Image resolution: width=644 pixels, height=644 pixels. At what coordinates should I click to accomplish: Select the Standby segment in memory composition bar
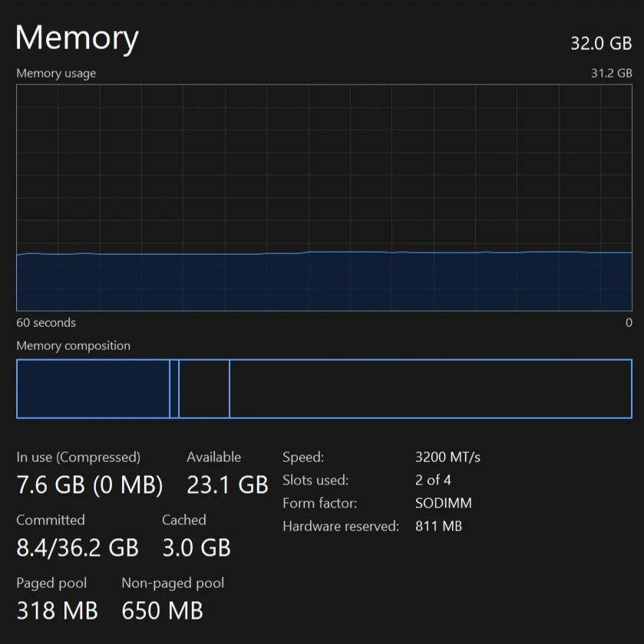(204, 389)
